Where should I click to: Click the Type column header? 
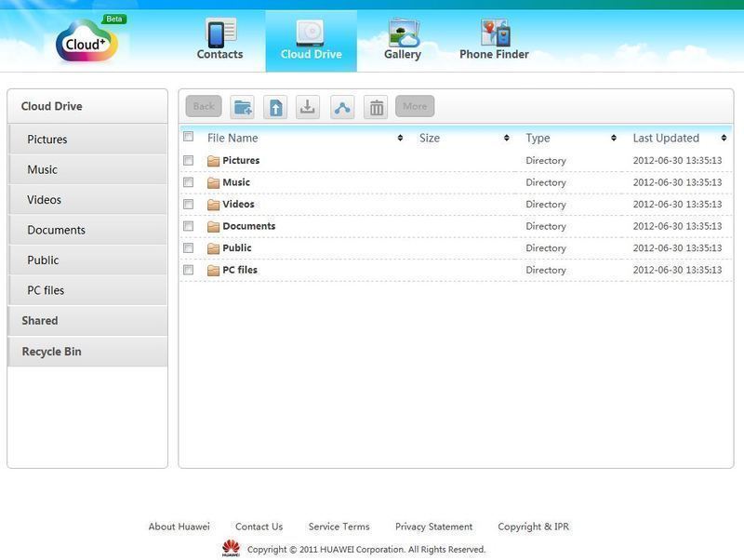coord(538,138)
